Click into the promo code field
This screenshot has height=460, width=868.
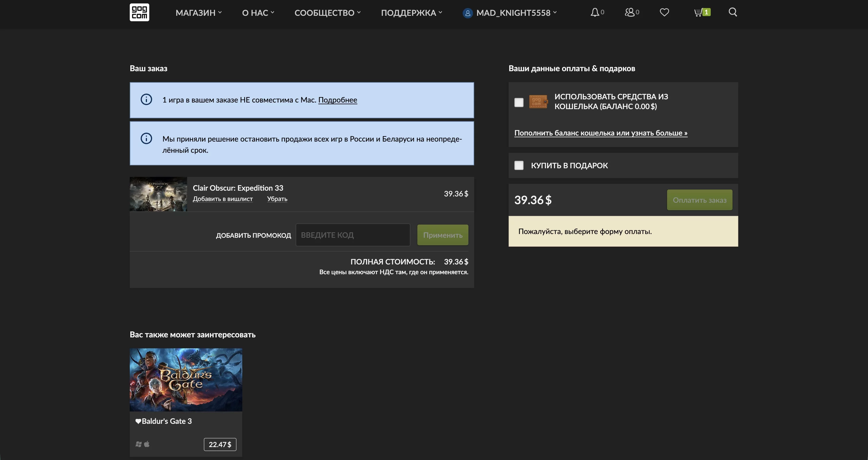click(352, 235)
